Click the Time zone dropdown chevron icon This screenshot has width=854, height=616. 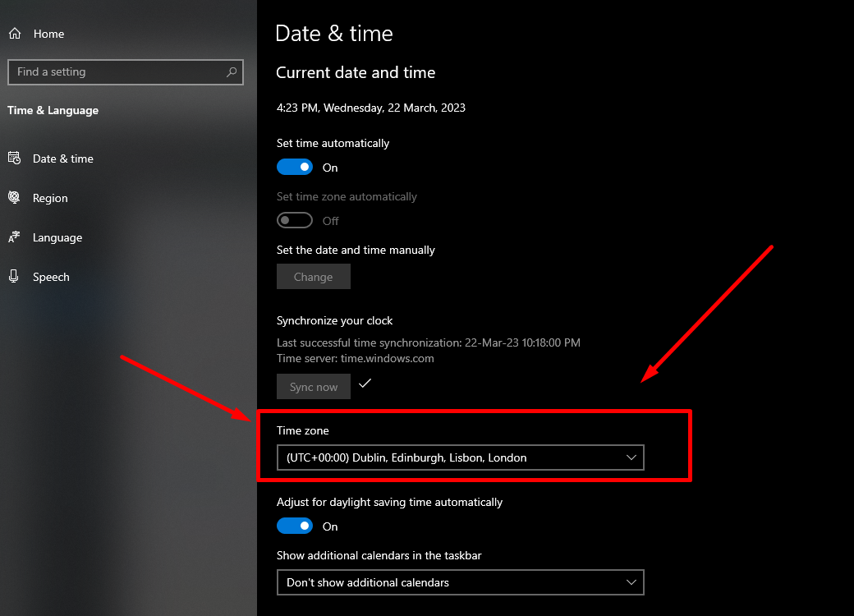(x=631, y=457)
